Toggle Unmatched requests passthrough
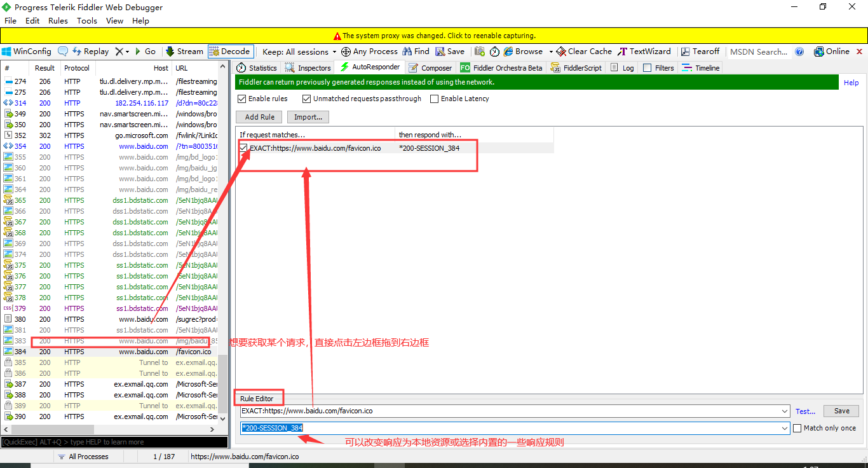The width and height of the screenshot is (868, 468). [306, 99]
